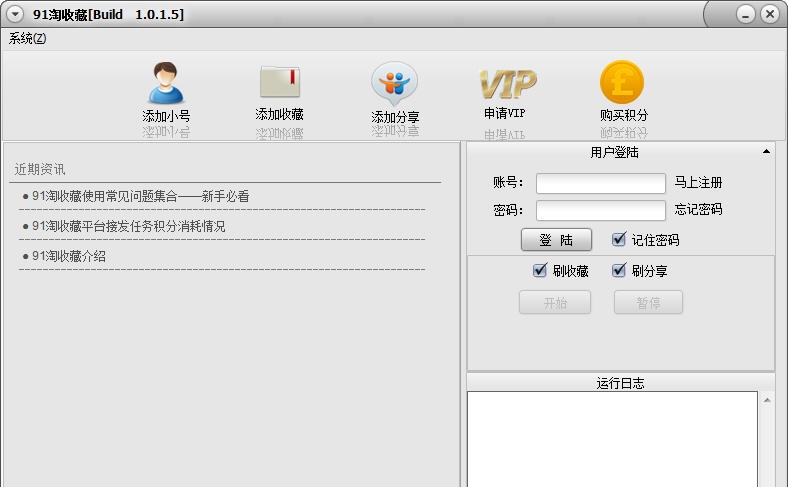Click the 添加小号 user icon
The height and width of the screenshot is (487, 788).
[166, 83]
